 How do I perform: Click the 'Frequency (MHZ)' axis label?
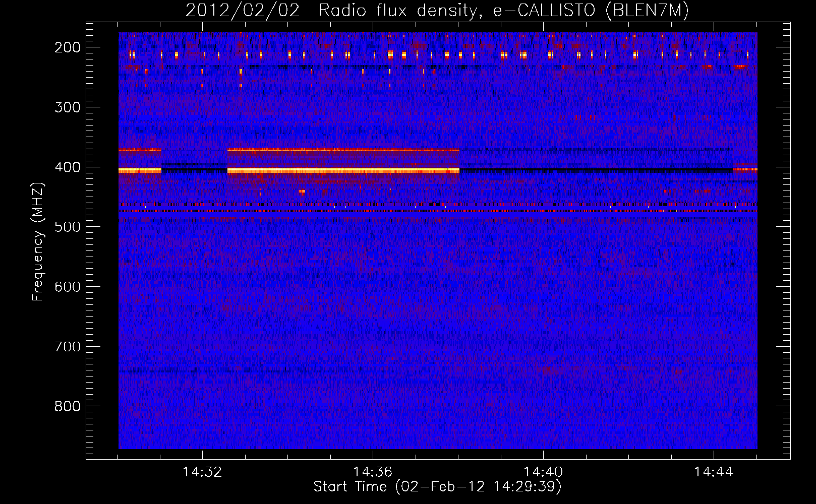38,241
